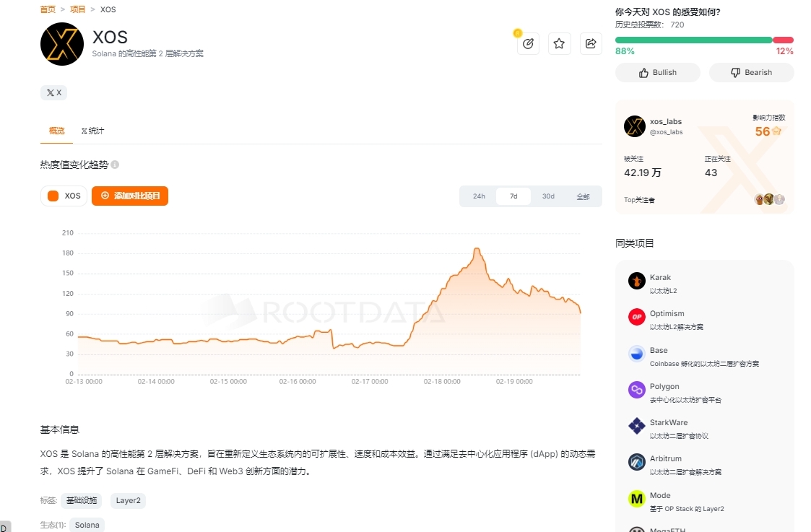Click the 添加对比项目 button

130,196
